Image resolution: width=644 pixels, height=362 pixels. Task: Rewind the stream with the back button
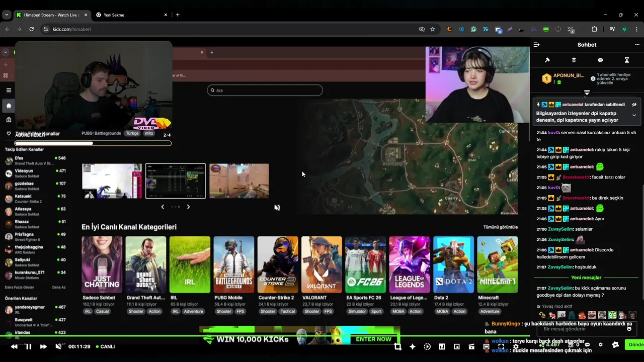click(x=14, y=346)
